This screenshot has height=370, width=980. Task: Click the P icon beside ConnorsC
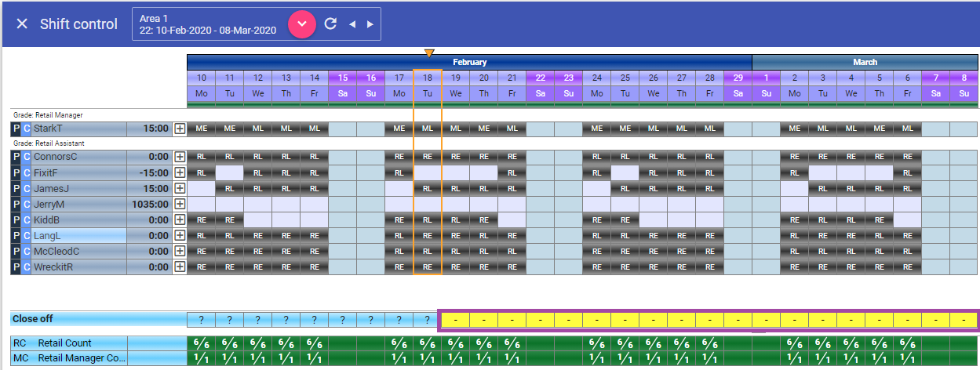click(x=16, y=157)
